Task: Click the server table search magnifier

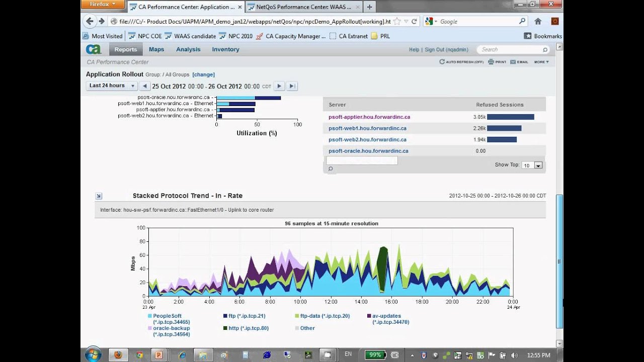Action: [331, 169]
